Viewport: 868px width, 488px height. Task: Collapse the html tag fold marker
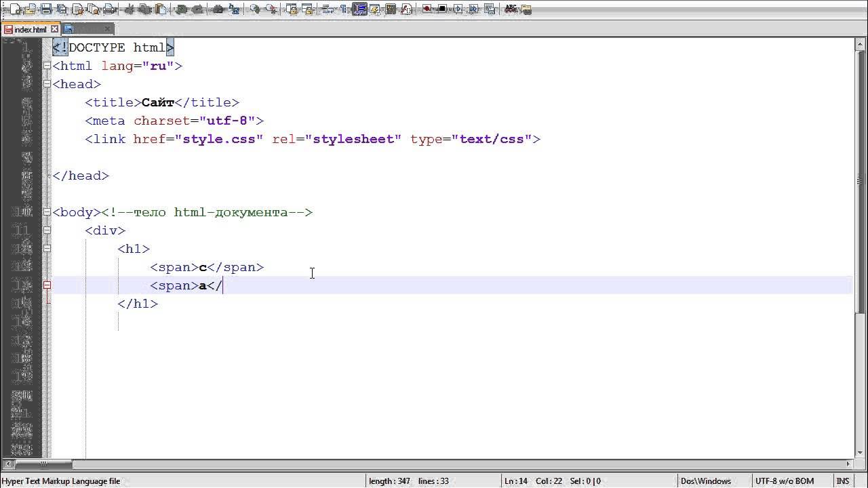[47, 66]
